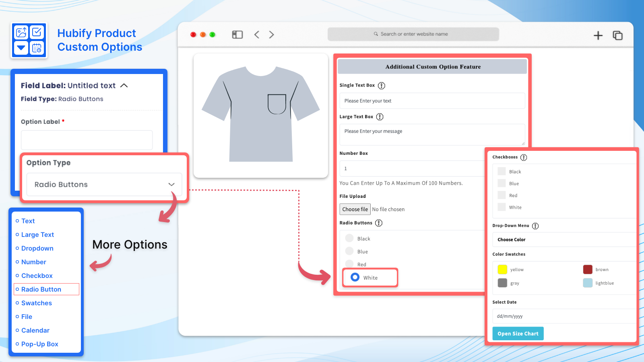The image size is (644, 362).
Task: Click the Choose file upload button
Action: [x=355, y=209]
